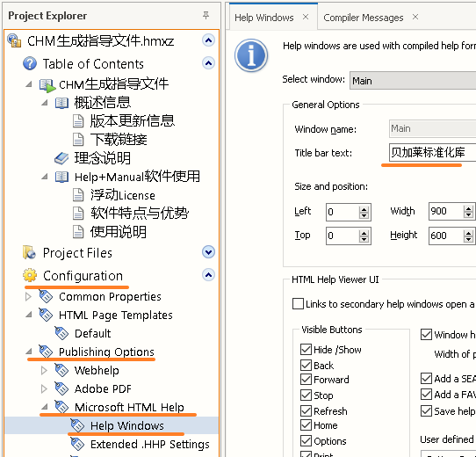Click the Common Properties tag icon
476x457 pixels.
(46, 296)
